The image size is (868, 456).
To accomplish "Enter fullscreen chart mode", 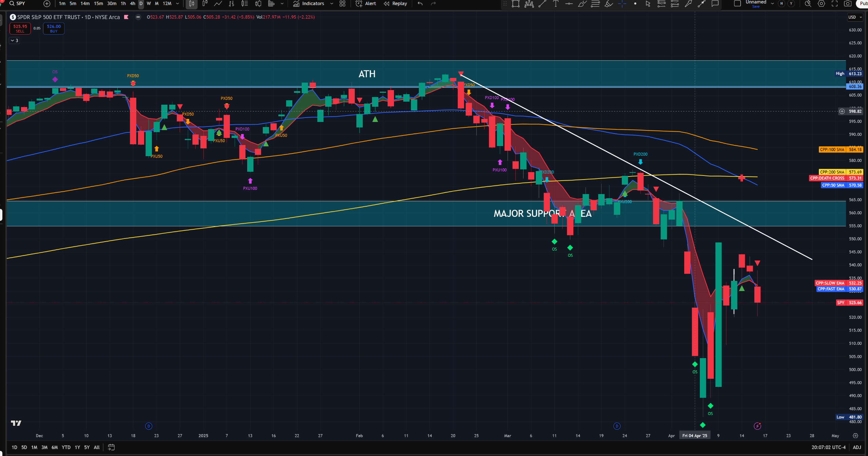I will pyautogui.click(x=834, y=4).
